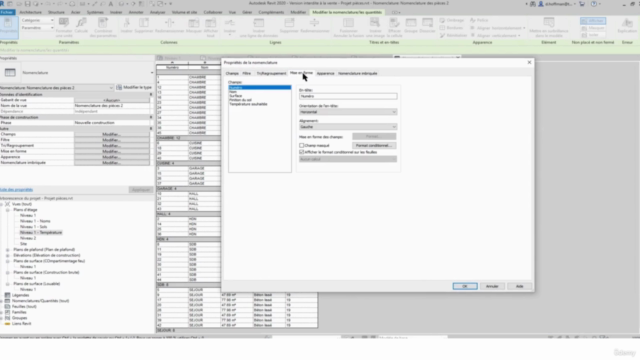The height and width of the screenshot is (360, 640).
Task: Open the Annoter ribbon tab
Action: [x=136, y=12]
